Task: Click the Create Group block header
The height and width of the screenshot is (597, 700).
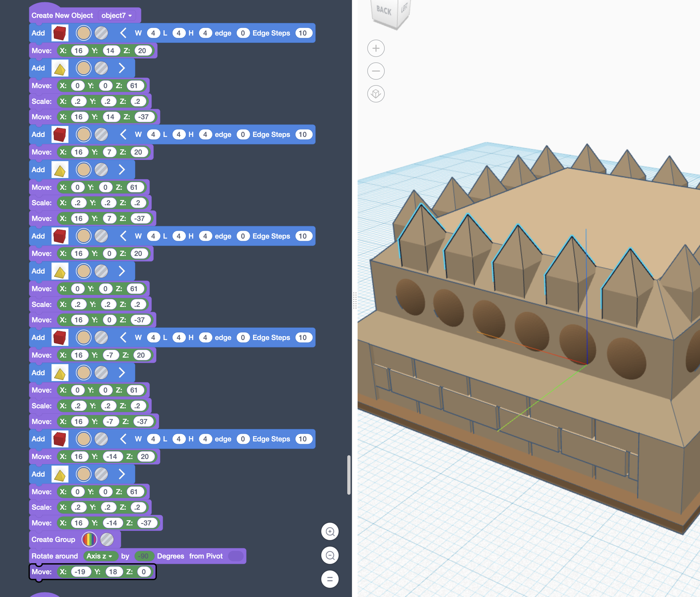Action: [x=53, y=540]
